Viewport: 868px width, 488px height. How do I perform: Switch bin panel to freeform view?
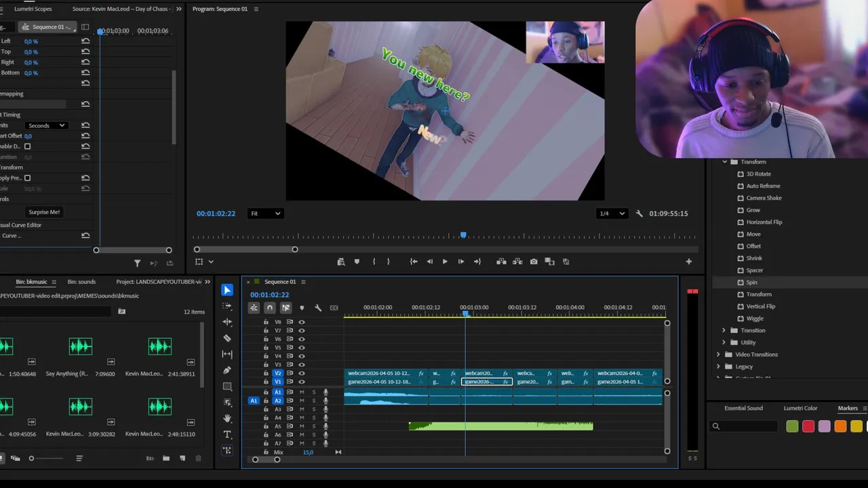click(15, 458)
